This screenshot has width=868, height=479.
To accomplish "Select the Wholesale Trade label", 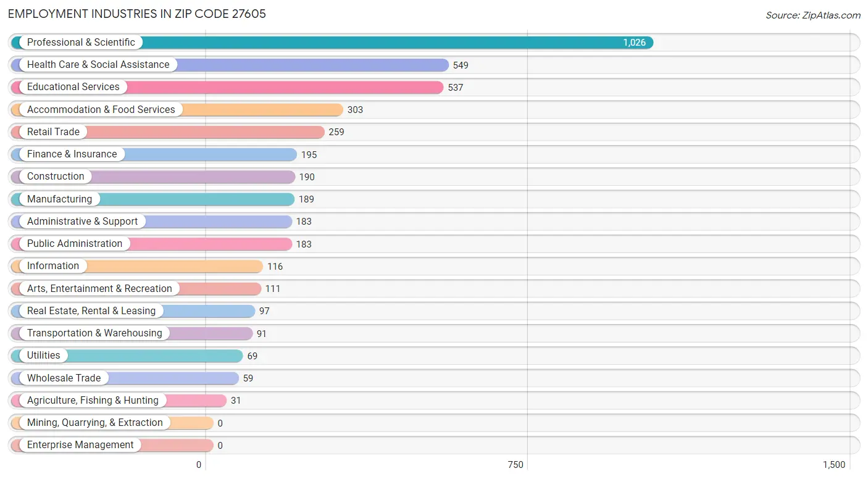I will pos(64,378).
